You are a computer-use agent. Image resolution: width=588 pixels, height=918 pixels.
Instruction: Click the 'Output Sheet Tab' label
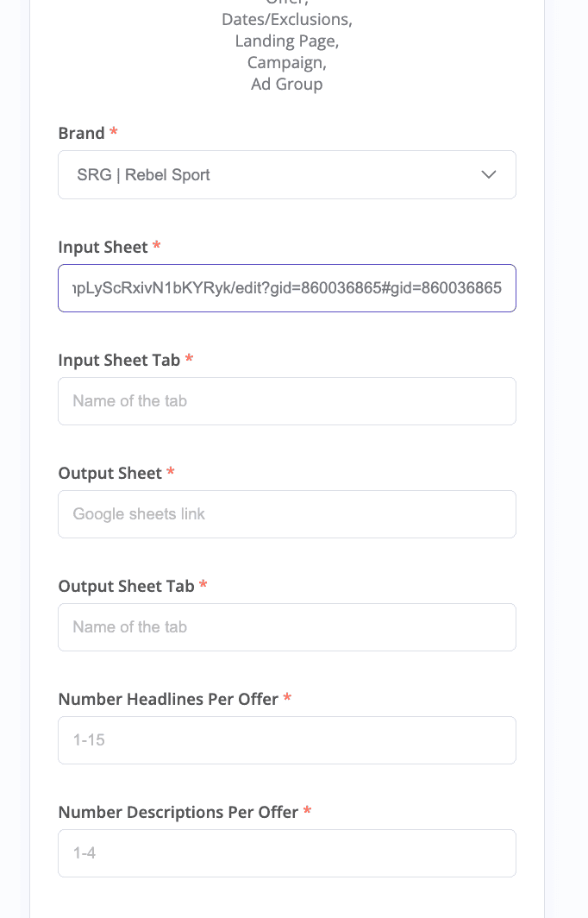(x=126, y=586)
